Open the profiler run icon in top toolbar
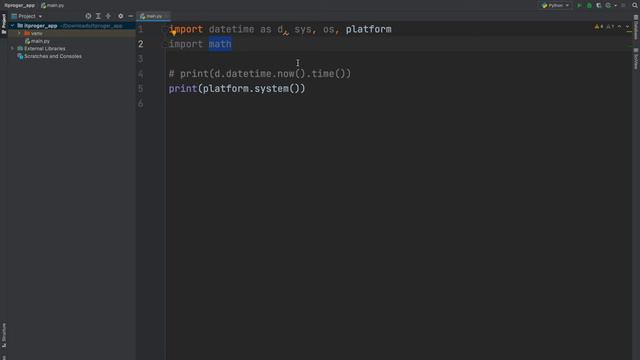The width and height of the screenshot is (640, 360). 608,5
